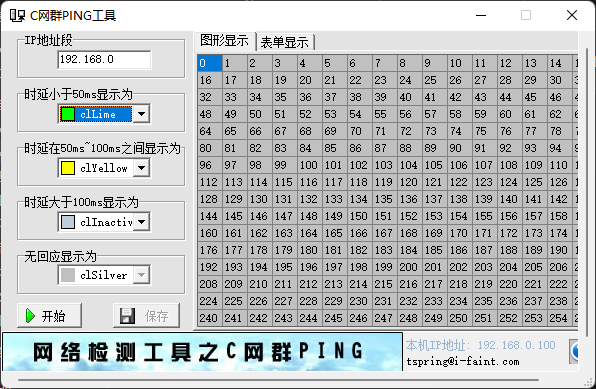Select grid cell 219

[485, 284]
